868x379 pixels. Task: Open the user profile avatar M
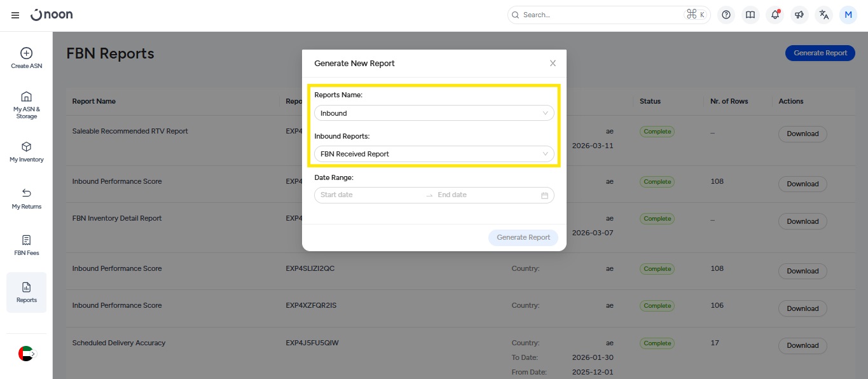[848, 15]
